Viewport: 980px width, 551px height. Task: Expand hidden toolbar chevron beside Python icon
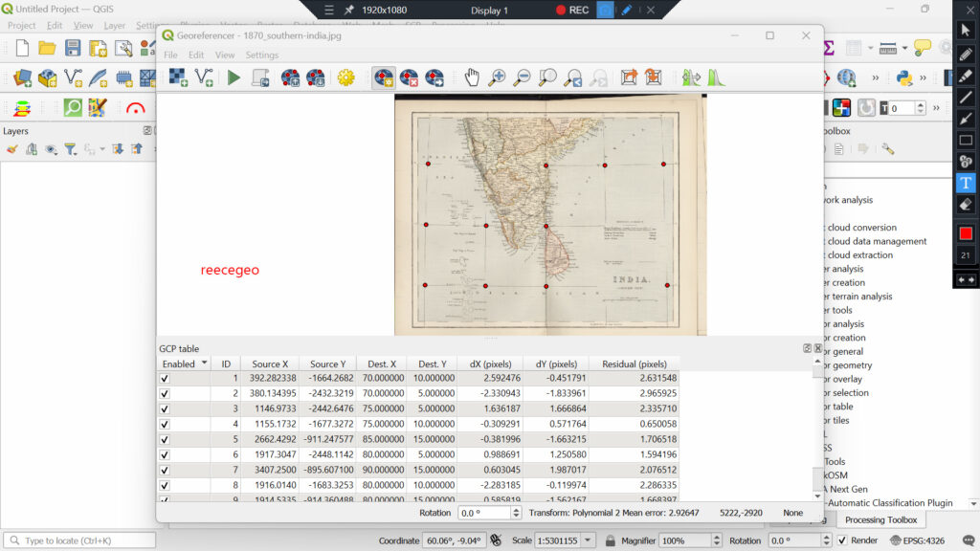(924, 77)
